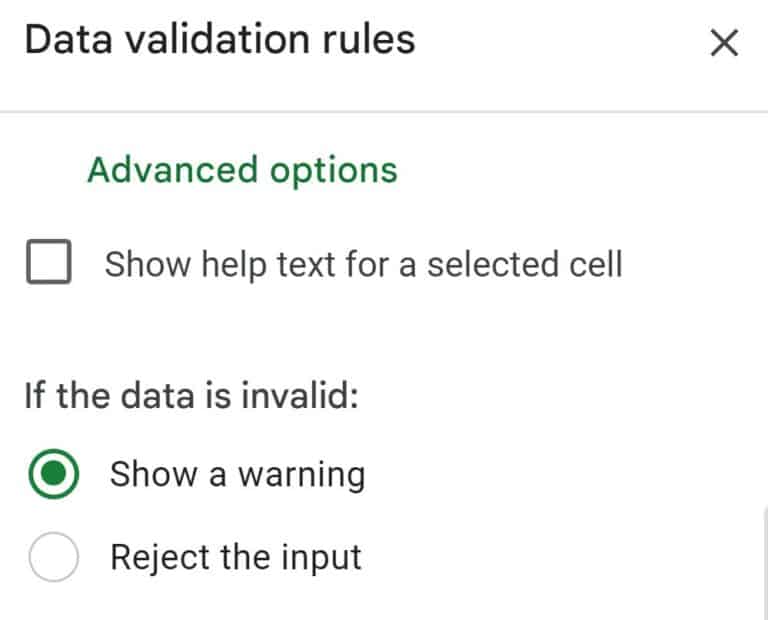Select the Show a warning radio button

coord(53,474)
